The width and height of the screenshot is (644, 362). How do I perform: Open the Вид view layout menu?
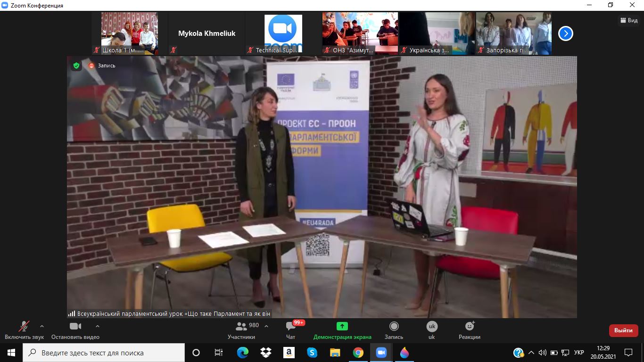[628, 20]
